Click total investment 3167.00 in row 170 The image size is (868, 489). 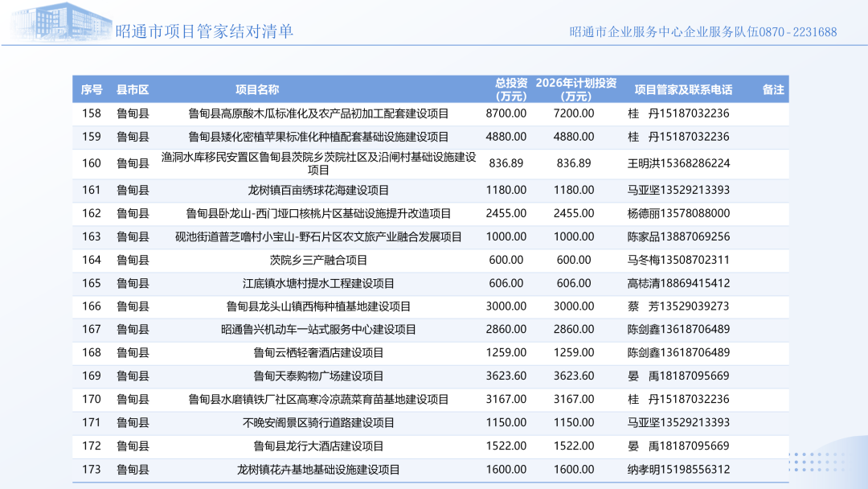coord(506,399)
